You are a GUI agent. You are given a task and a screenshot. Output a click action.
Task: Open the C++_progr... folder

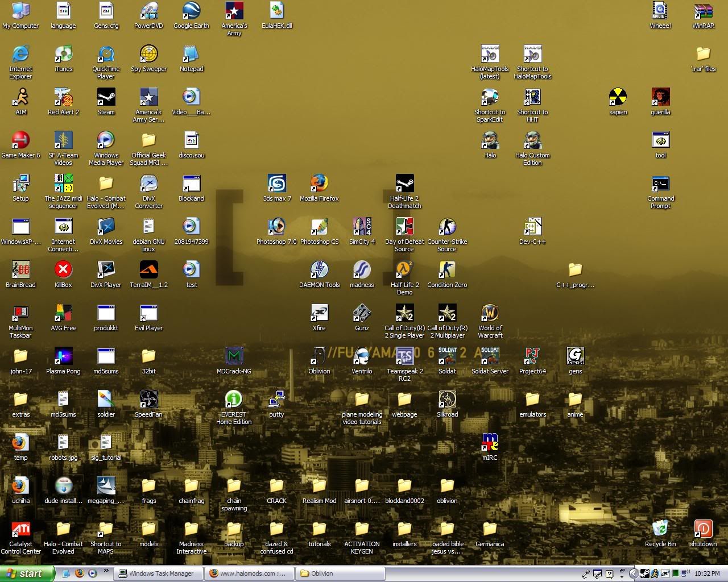575,275
